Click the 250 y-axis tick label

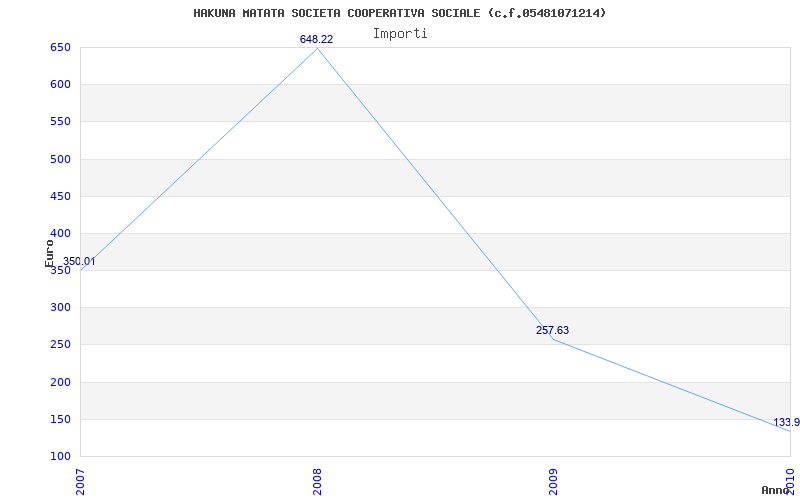click(60, 345)
